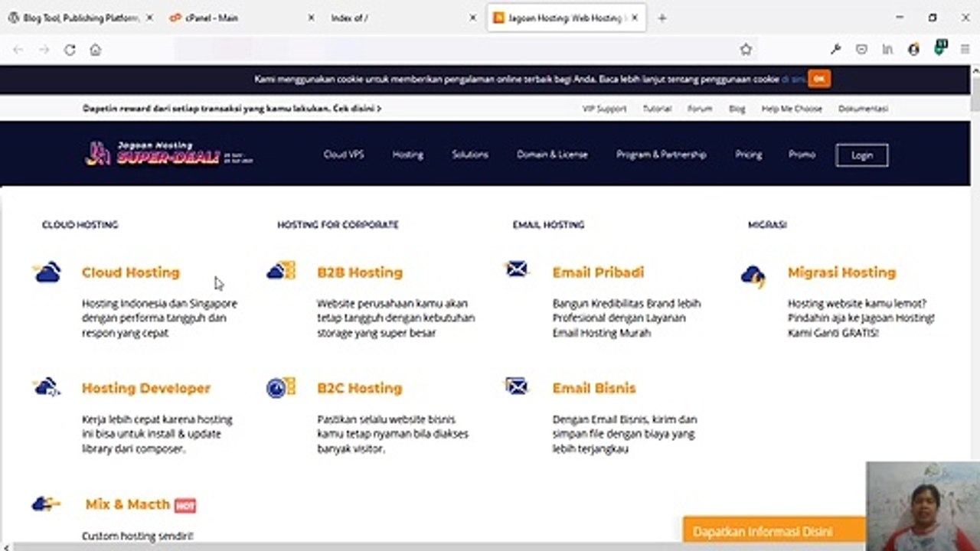Open the Solutions menu
The width and height of the screenshot is (980, 551).
point(470,155)
